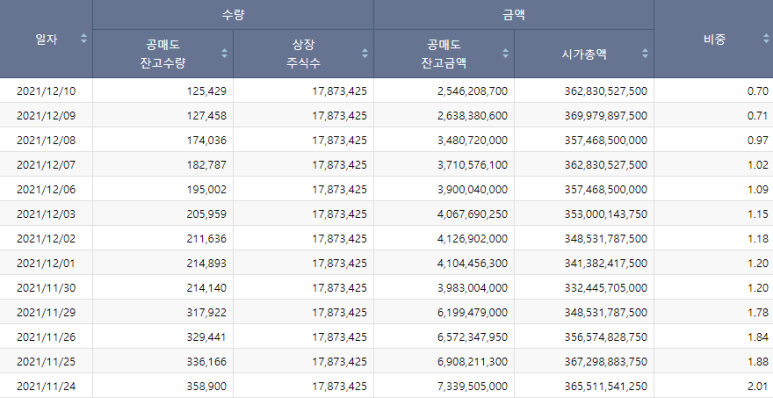
Task: Click the 일자 column header label
Action: point(46,39)
